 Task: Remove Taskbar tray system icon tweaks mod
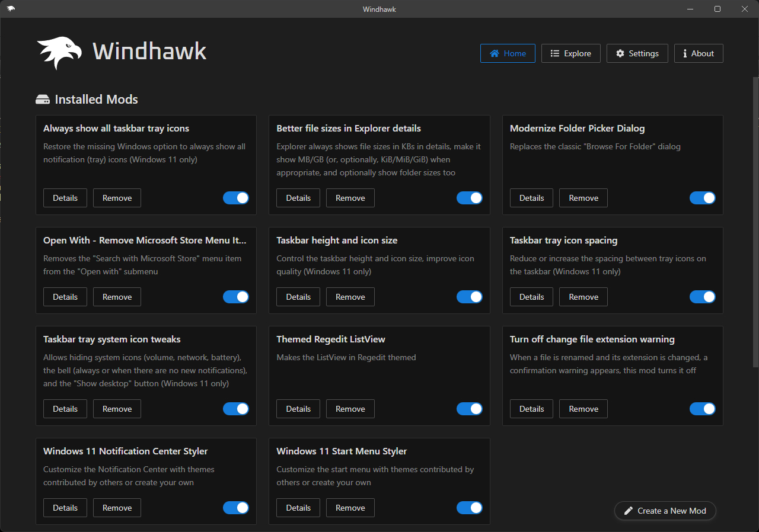coord(117,409)
